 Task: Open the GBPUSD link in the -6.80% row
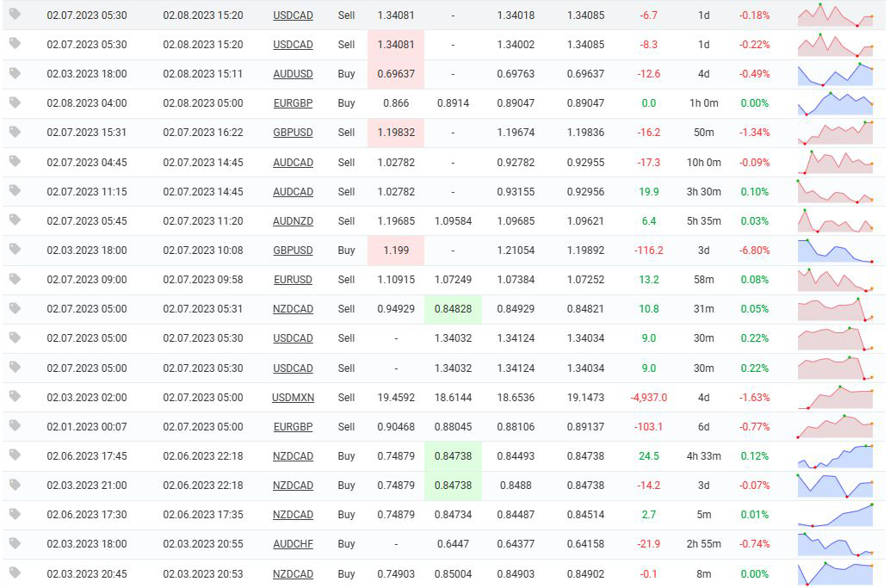293,251
